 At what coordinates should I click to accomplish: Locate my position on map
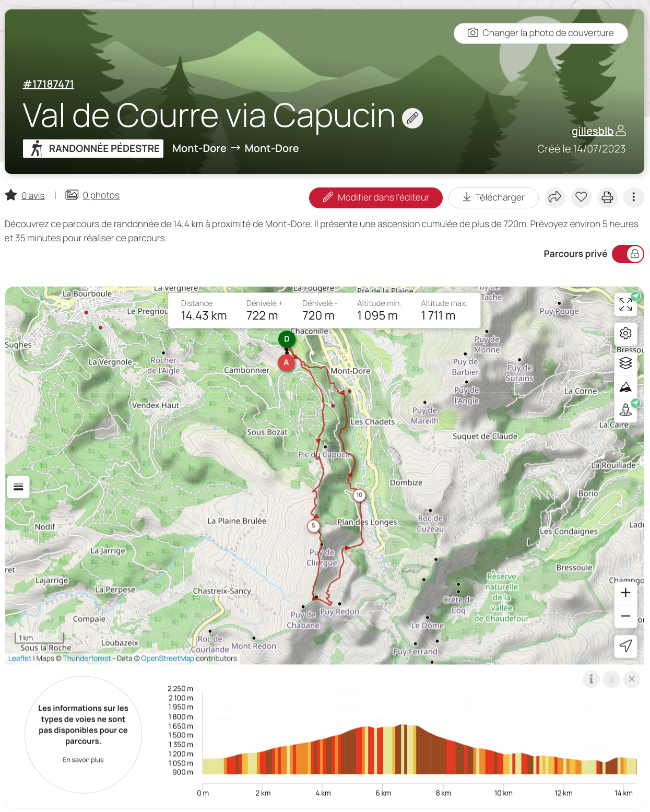pyautogui.click(x=625, y=646)
